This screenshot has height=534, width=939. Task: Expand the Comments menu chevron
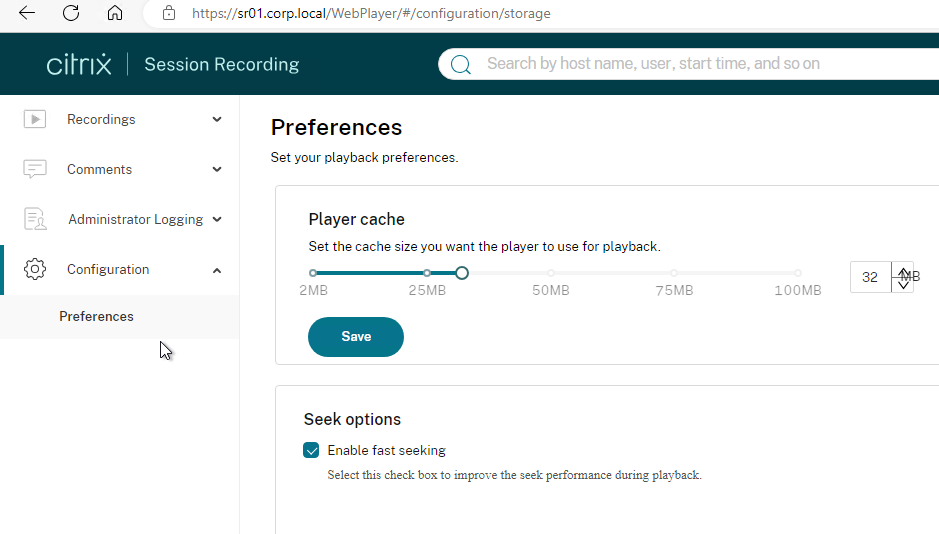point(217,169)
